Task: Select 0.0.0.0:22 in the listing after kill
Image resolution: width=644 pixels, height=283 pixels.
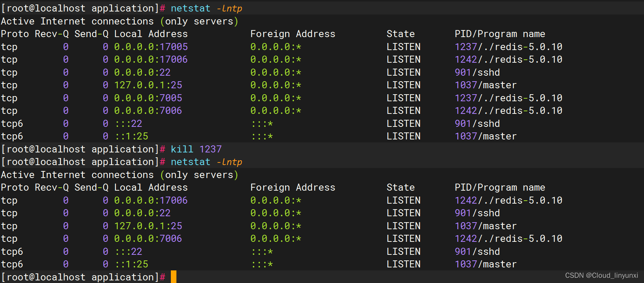Action: 142,213
